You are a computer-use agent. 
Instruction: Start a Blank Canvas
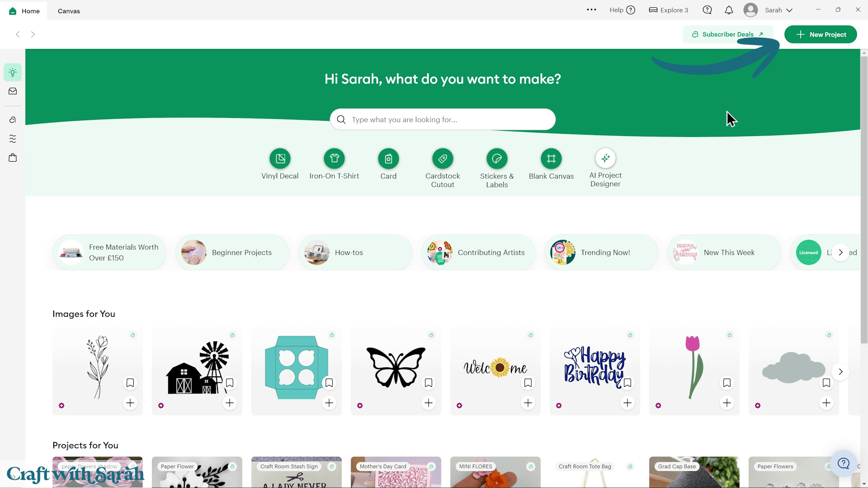click(551, 159)
